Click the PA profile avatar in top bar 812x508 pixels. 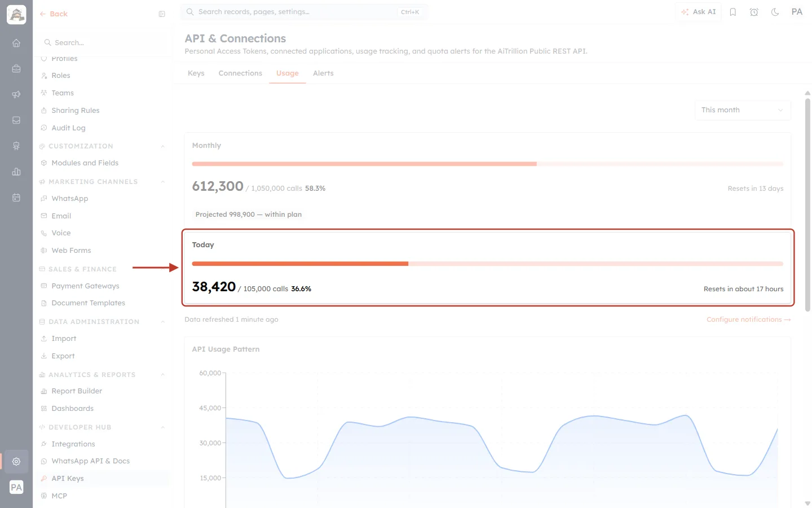(x=797, y=12)
